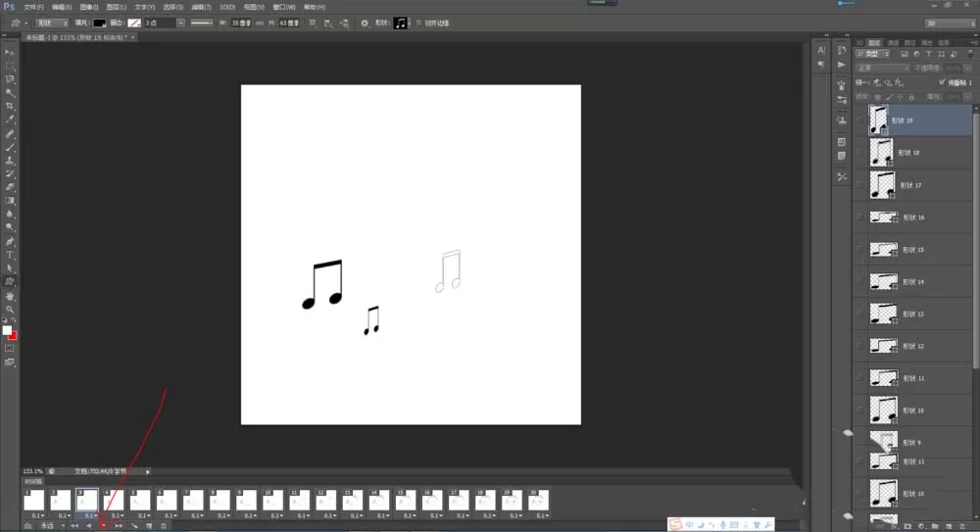Select the Lasso tool
The height and width of the screenshot is (532, 980).
pyautogui.click(x=10, y=79)
